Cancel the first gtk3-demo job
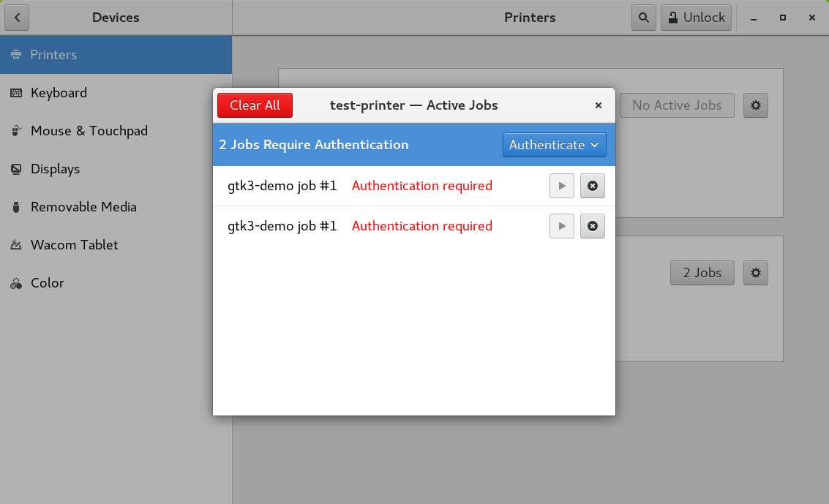The width and height of the screenshot is (829, 504). (x=592, y=186)
